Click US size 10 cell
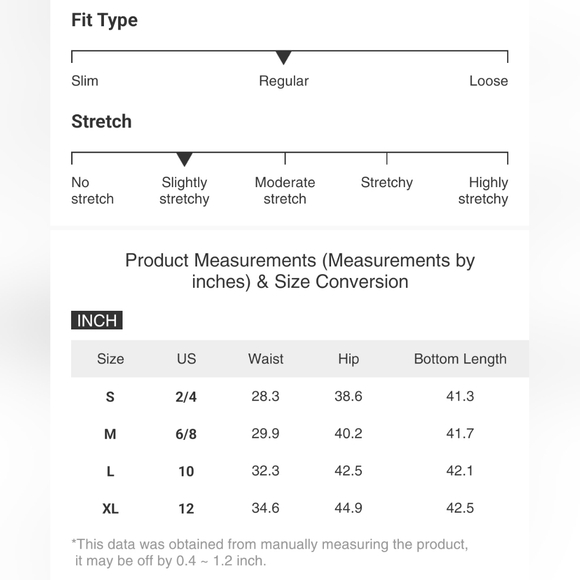Viewport: 580px width, 580px height. click(x=186, y=471)
